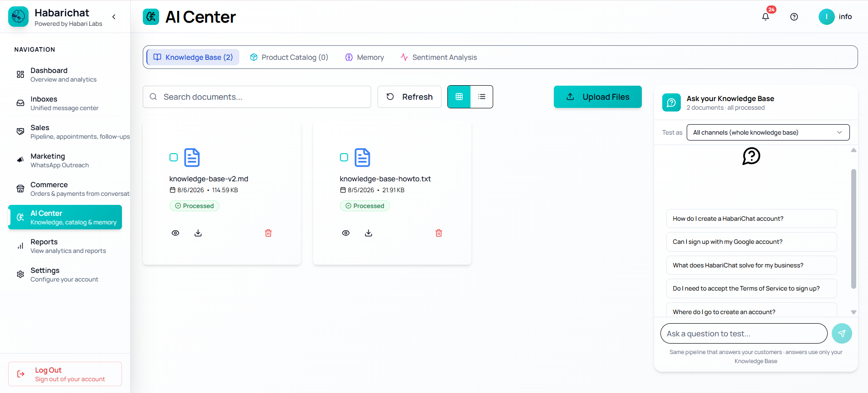Ask 'Can I sign up with my Google account?'
This screenshot has width=868, height=393.
click(x=752, y=242)
